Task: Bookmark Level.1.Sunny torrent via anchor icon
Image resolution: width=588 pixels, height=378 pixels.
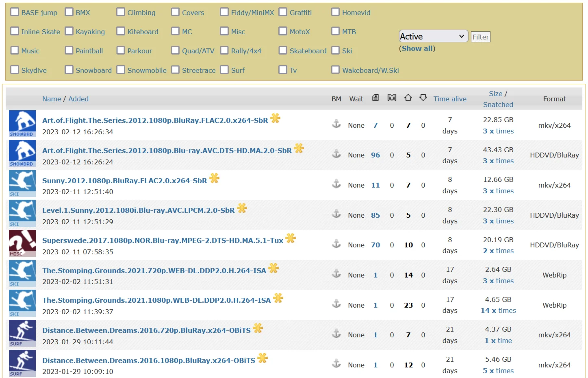Action: (336, 214)
